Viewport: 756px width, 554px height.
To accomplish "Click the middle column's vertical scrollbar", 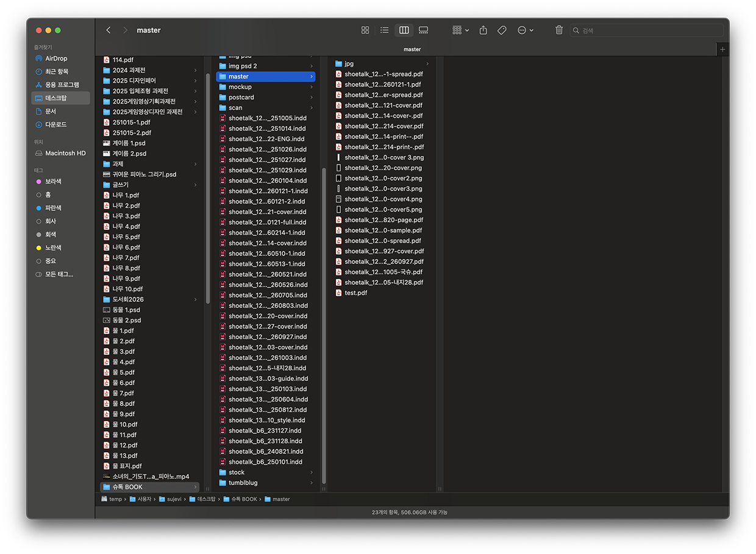I will pos(324,326).
